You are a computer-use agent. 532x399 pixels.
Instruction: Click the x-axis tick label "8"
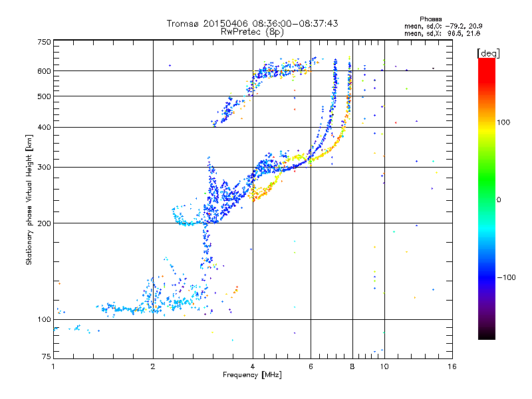pyautogui.click(x=352, y=366)
